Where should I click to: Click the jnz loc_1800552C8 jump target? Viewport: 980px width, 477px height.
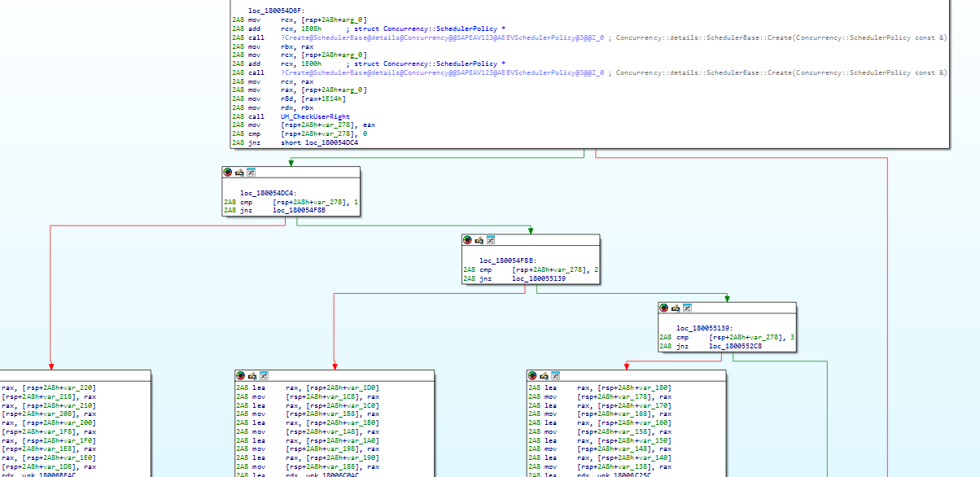point(736,346)
